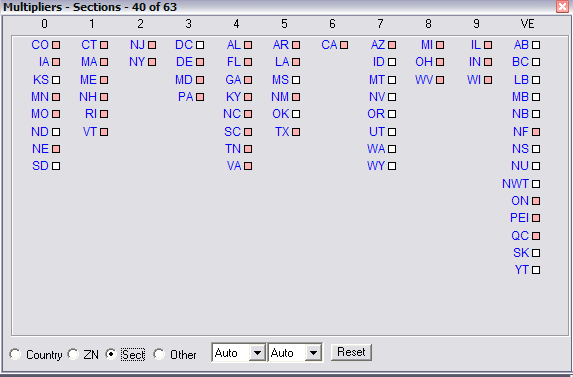Image resolution: width=573 pixels, height=377 pixels.
Task: Click the QC section label
Action: point(520,236)
